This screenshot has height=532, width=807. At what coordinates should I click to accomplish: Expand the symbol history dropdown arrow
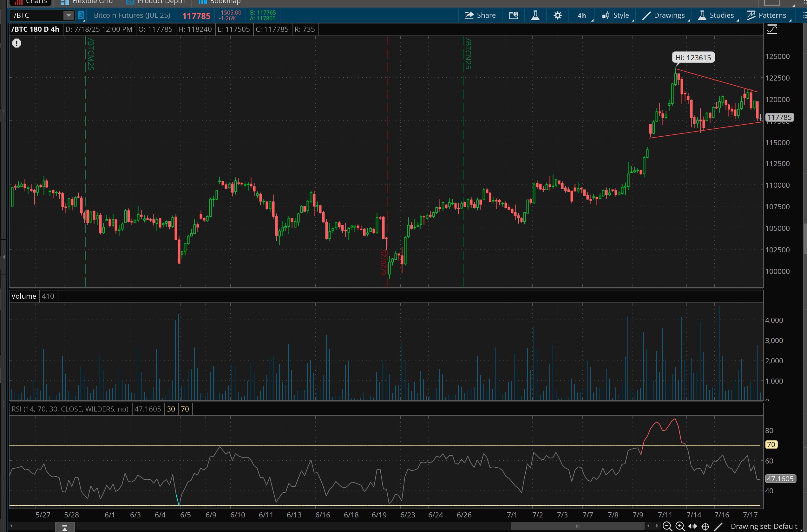[69, 15]
